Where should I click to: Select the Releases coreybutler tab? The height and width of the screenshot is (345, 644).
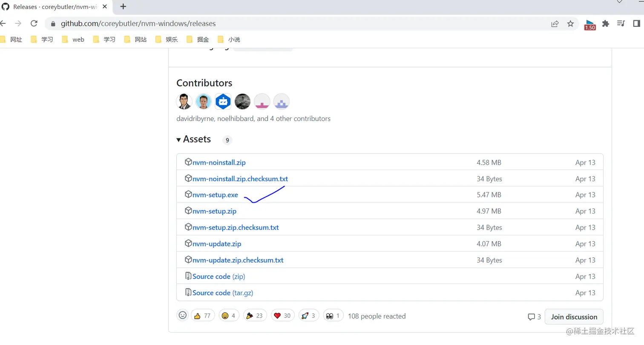tap(55, 7)
